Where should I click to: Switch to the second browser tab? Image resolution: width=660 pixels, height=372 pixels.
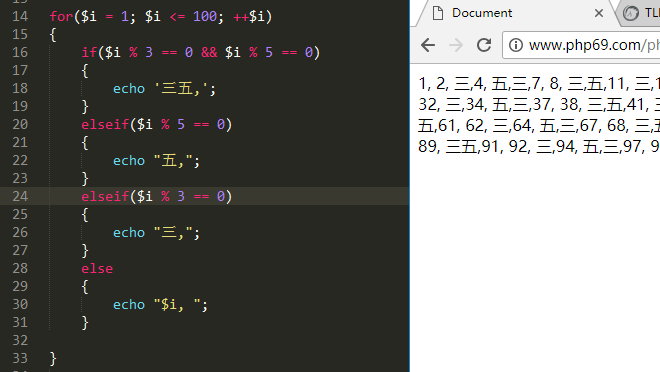tap(640, 13)
